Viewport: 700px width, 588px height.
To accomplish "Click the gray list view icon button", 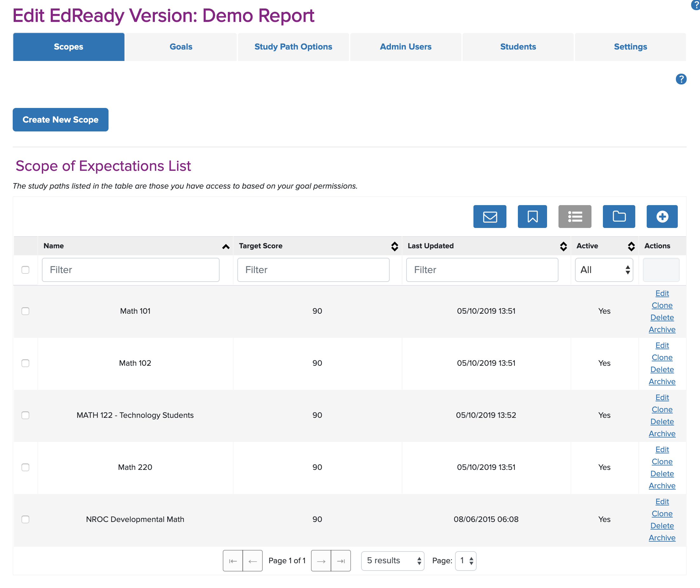I will [575, 217].
